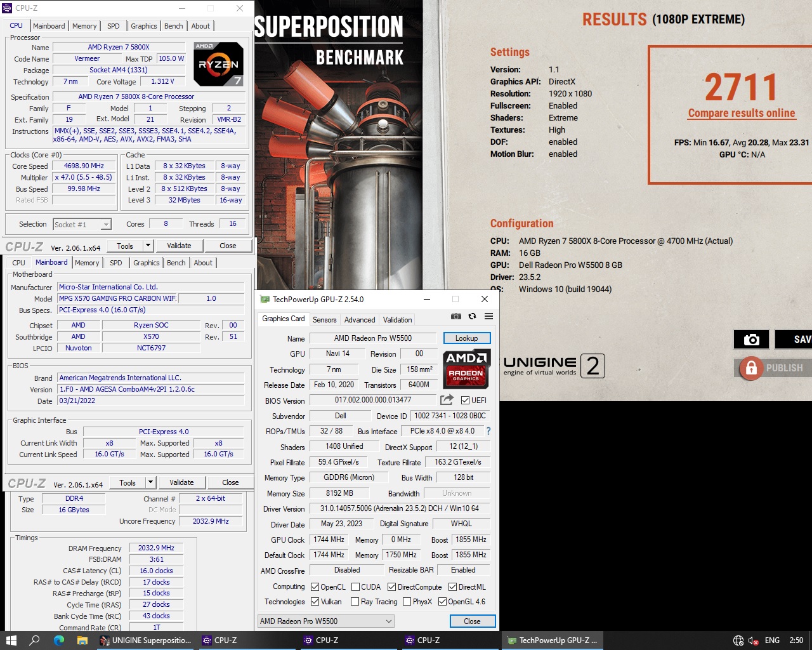812x650 pixels.
Task: Open the Memory tab in the top CPU-Z window
Action: point(84,26)
